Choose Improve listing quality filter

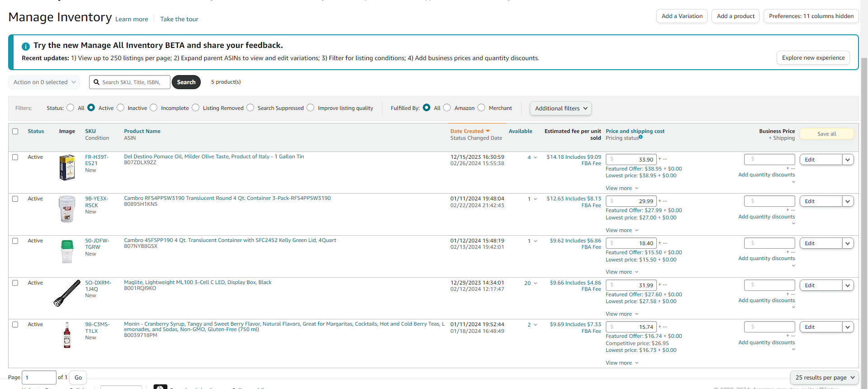point(311,108)
